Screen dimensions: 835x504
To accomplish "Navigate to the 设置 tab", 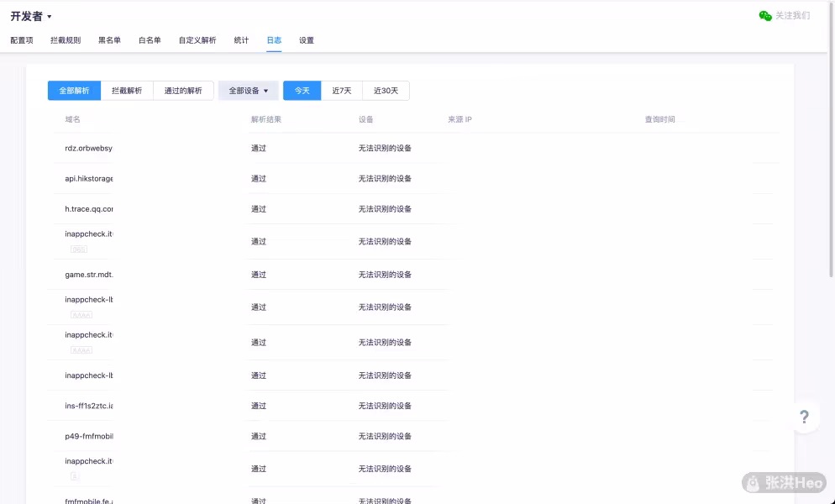I will 307,40.
